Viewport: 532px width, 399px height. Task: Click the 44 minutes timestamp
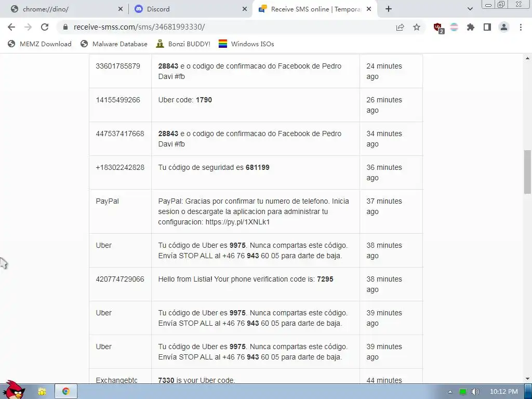click(384, 380)
